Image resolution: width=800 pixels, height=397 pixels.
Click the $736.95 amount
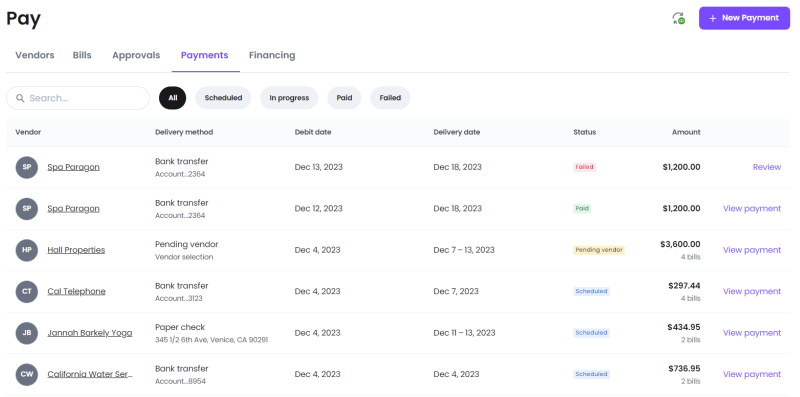[x=684, y=368]
